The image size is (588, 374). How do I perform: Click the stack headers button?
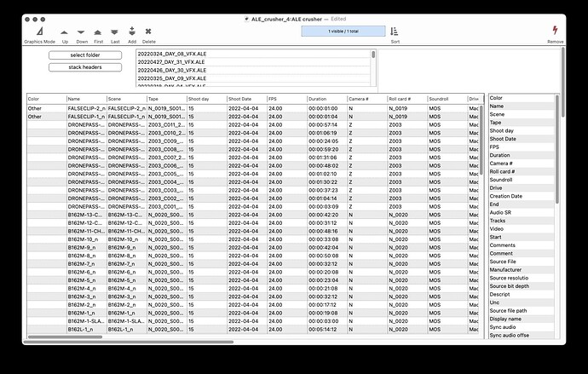(85, 67)
